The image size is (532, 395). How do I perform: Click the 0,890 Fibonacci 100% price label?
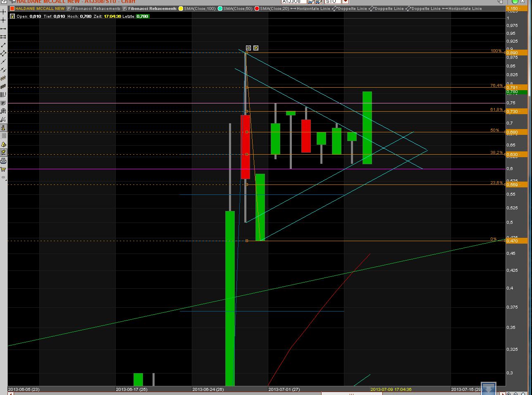[517, 53]
